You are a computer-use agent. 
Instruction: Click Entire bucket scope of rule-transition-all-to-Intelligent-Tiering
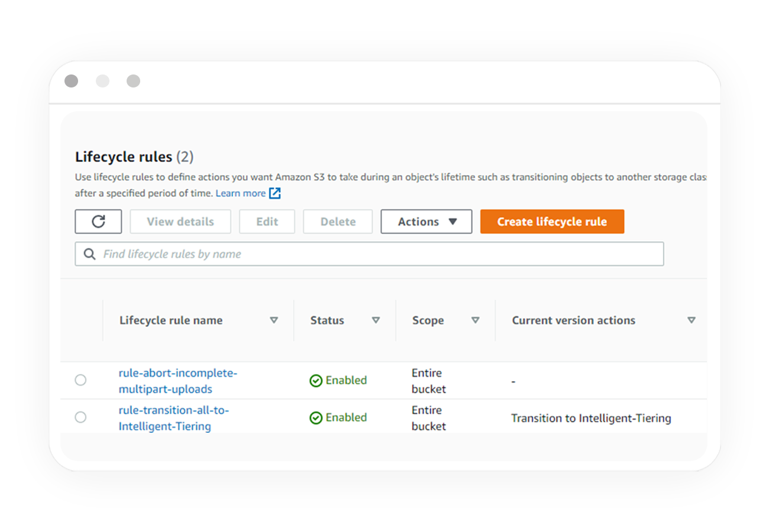coord(429,418)
